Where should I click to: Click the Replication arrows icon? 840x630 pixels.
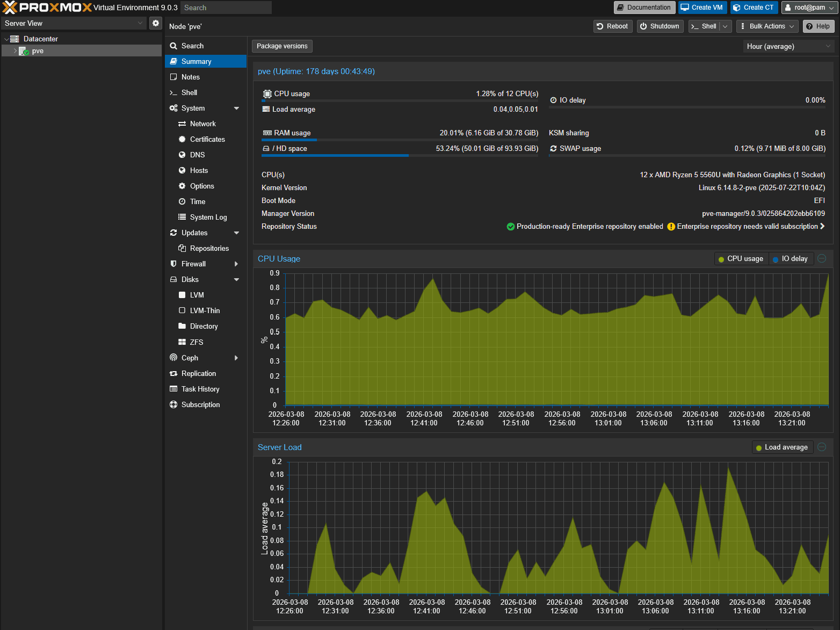click(x=173, y=374)
